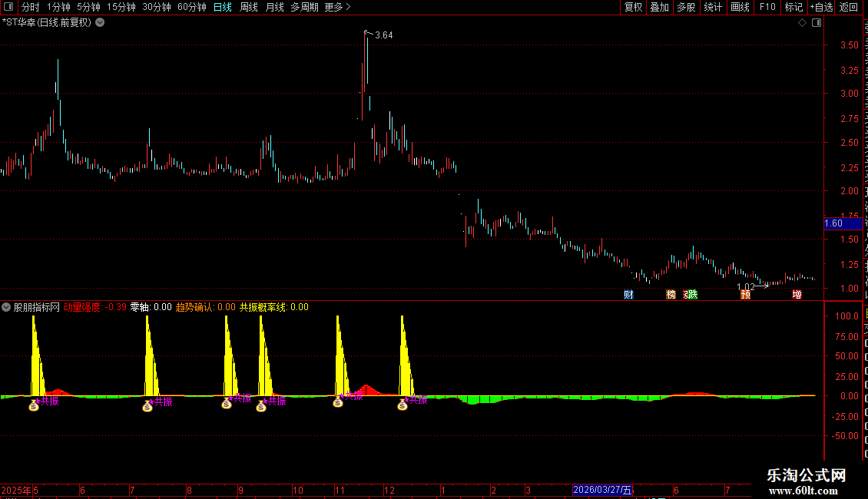Viewport: 868px width, 499px height.
Task: Open the 多周期 multi-period view
Action: coord(304,7)
